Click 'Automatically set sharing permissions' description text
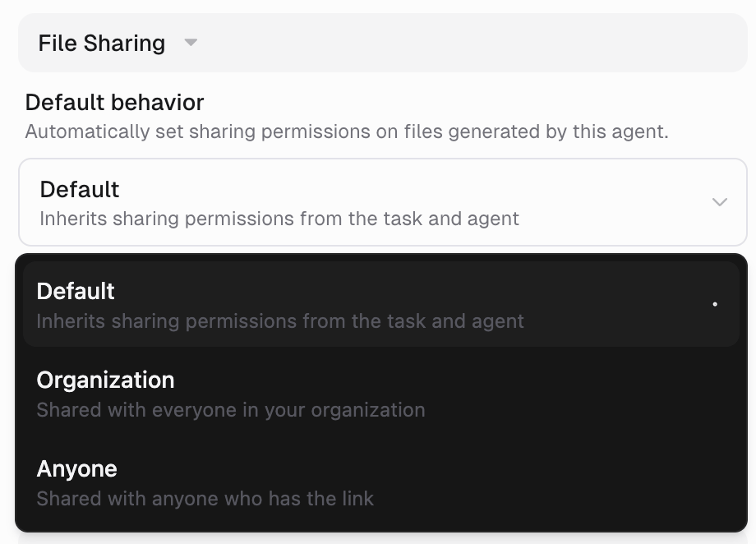This screenshot has height=544, width=756. point(347,131)
